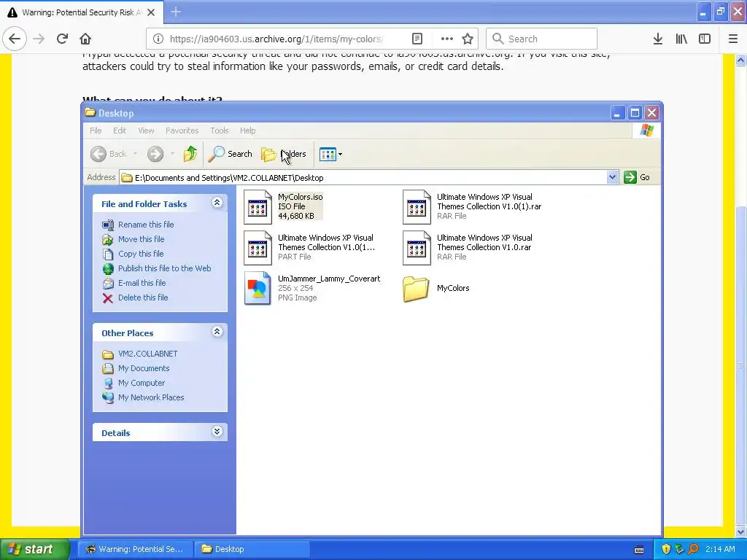This screenshot has width=747, height=560.
Task: Open Firefox library icon
Action: pos(681,39)
